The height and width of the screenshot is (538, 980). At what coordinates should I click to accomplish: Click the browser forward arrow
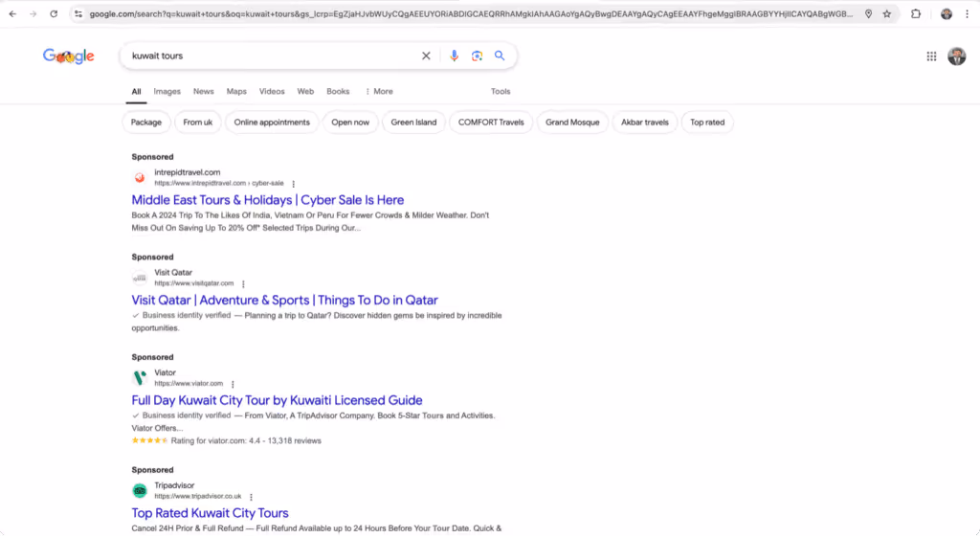click(x=33, y=13)
